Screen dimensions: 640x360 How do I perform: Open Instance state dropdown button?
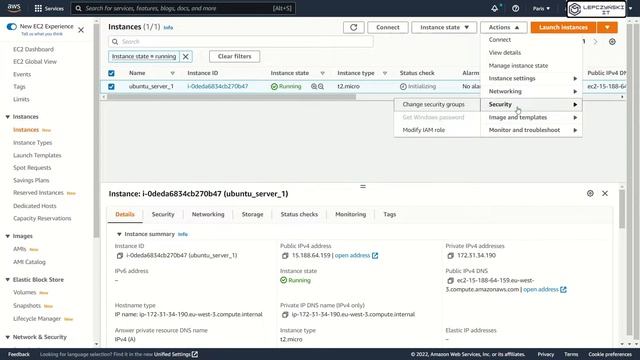[x=444, y=27]
